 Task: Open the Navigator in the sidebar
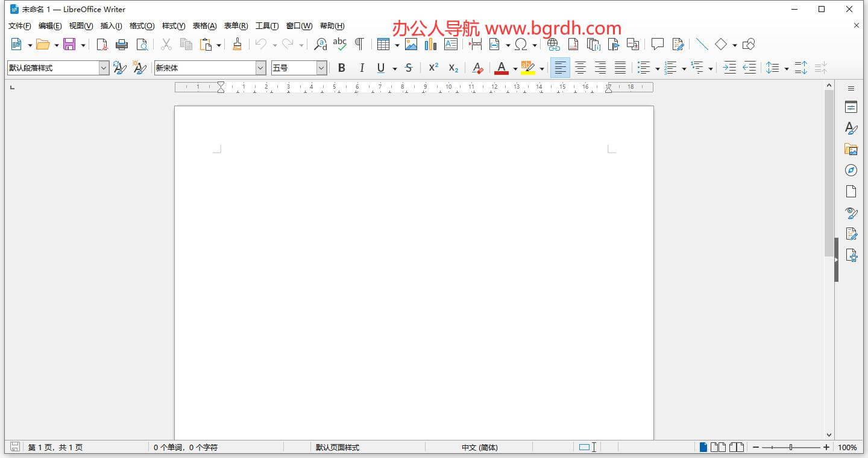(851, 170)
